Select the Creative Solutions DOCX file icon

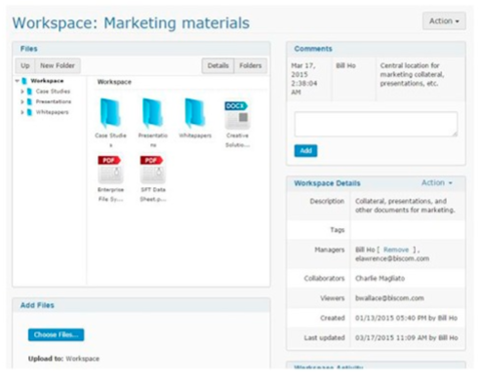pyautogui.click(x=237, y=115)
